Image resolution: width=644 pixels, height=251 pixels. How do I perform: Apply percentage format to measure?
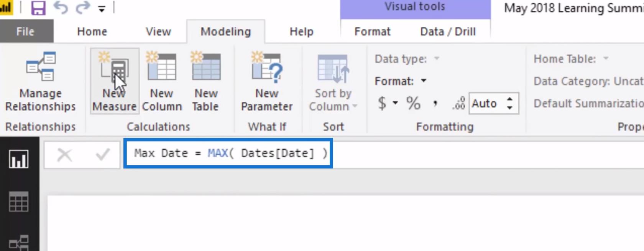pyautogui.click(x=413, y=103)
